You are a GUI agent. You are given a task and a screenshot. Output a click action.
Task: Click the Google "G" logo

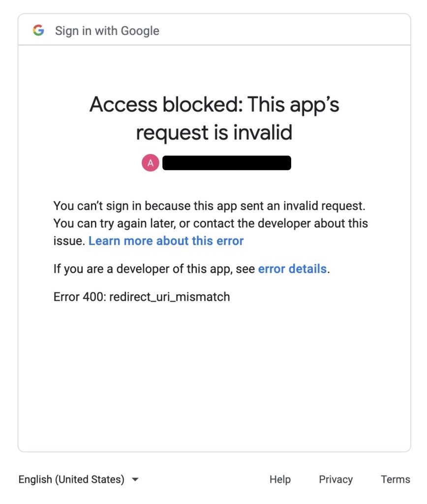pyautogui.click(x=38, y=31)
